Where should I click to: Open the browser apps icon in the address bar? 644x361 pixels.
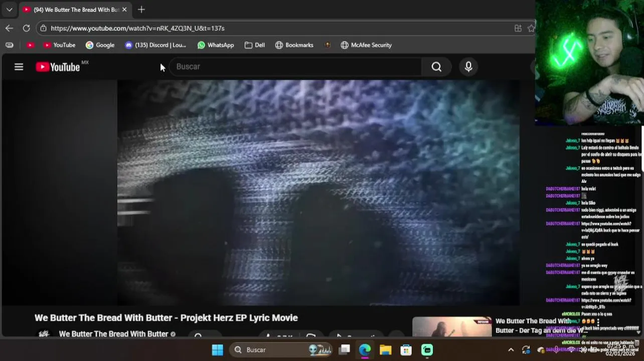click(x=518, y=28)
